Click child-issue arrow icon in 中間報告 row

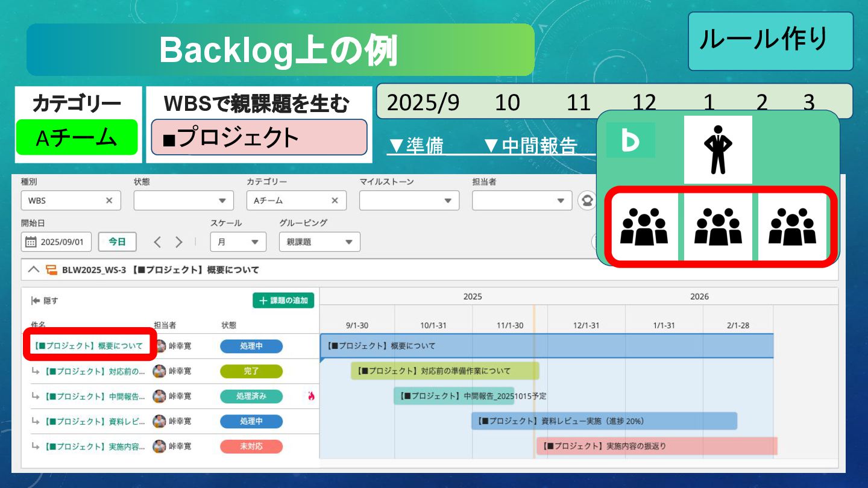(x=36, y=396)
